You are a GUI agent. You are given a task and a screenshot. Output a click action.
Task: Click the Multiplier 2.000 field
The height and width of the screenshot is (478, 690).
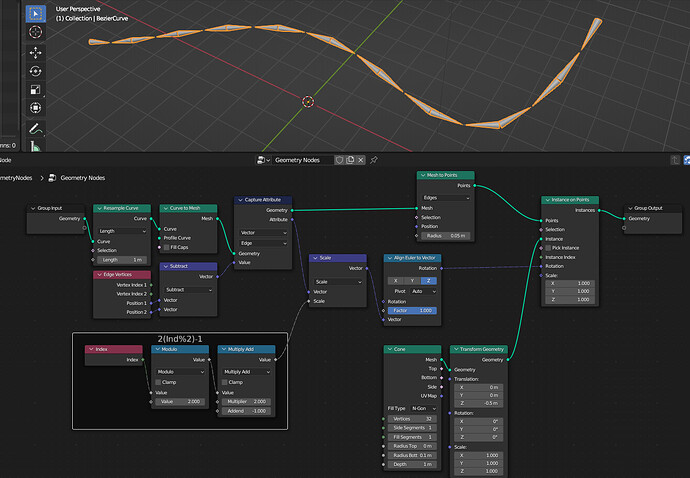coord(246,401)
